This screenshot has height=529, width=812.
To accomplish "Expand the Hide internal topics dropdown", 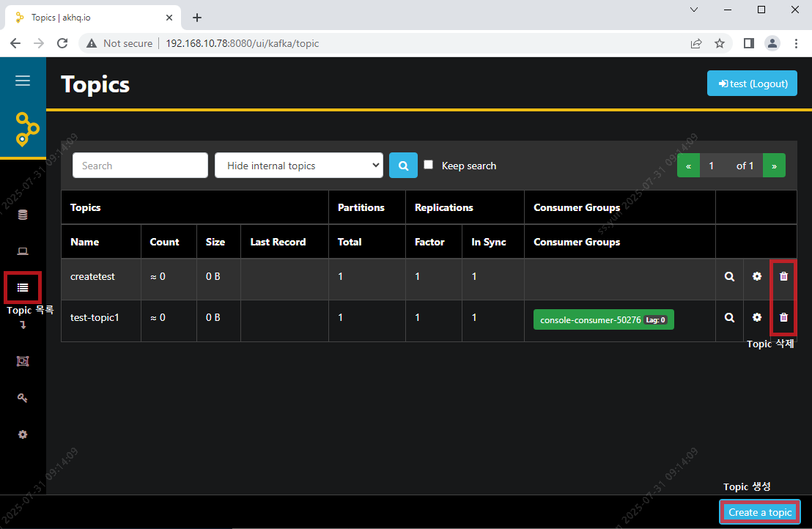I will pyautogui.click(x=298, y=166).
